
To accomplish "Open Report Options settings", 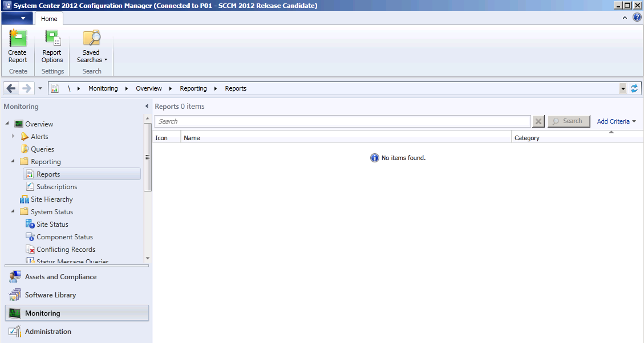I will 52,46.
